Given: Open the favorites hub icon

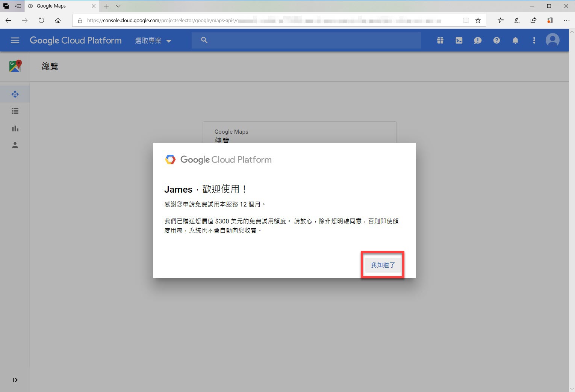Looking at the screenshot, I should tap(501, 21).
